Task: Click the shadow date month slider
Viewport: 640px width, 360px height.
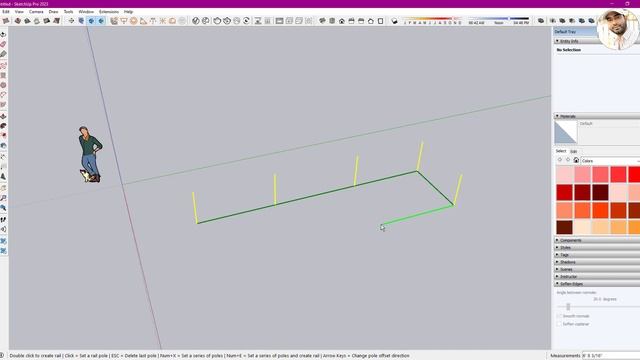Action: (433, 19)
